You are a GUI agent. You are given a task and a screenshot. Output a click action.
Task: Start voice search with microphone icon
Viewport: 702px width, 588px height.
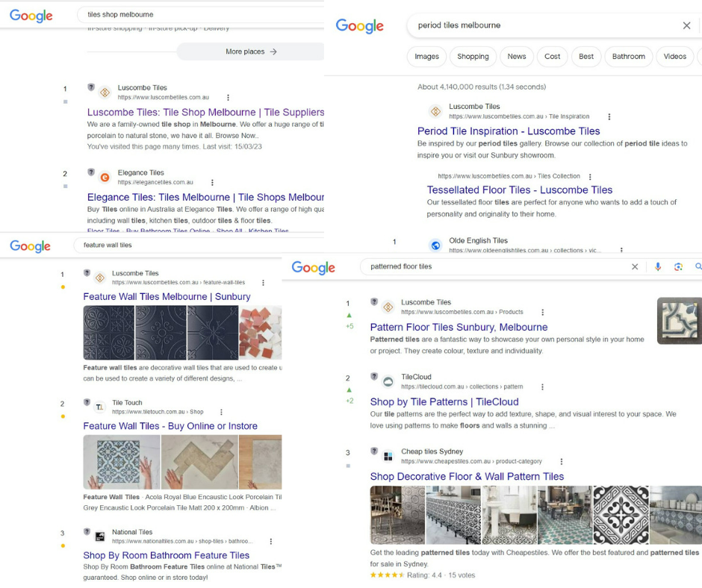pos(658,266)
